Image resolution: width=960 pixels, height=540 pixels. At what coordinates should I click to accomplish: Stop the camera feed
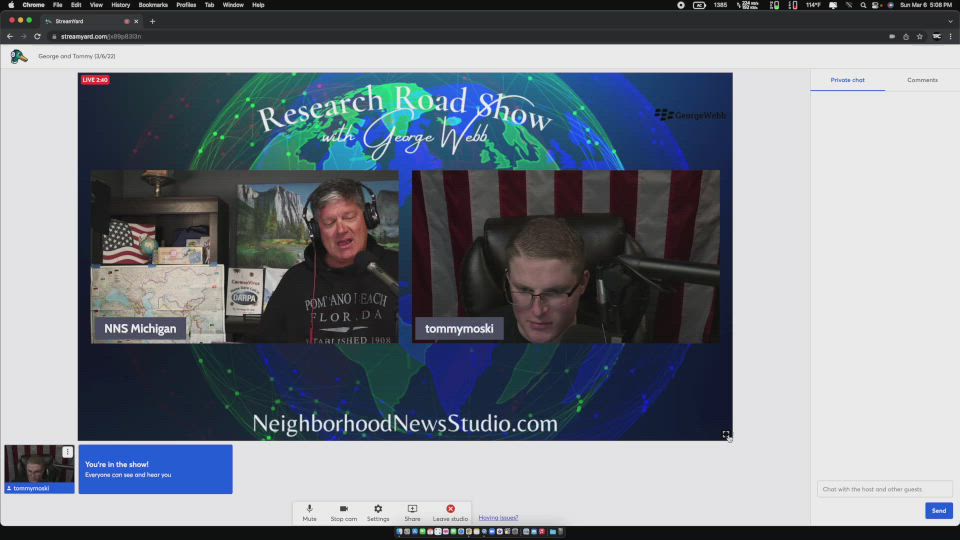(x=343, y=512)
